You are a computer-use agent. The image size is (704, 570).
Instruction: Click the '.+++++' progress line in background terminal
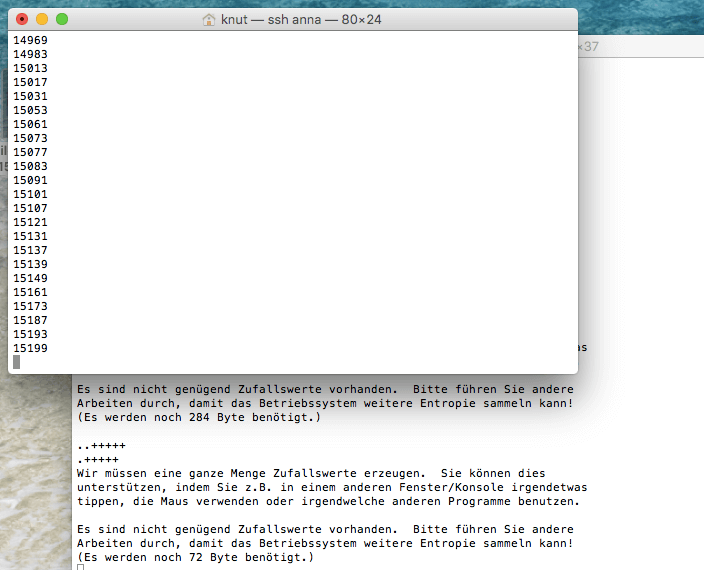click(97, 460)
